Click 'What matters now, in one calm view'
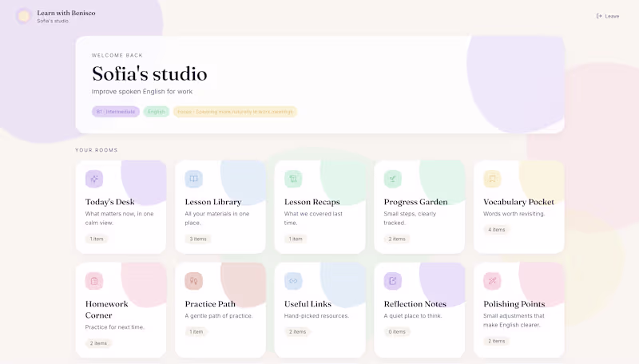 click(x=119, y=218)
